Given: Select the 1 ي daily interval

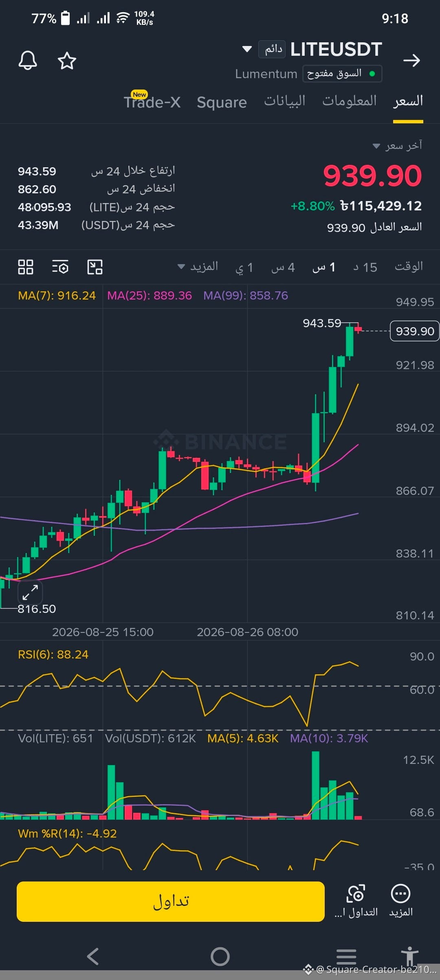Looking at the screenshot, I should [244, 267].
